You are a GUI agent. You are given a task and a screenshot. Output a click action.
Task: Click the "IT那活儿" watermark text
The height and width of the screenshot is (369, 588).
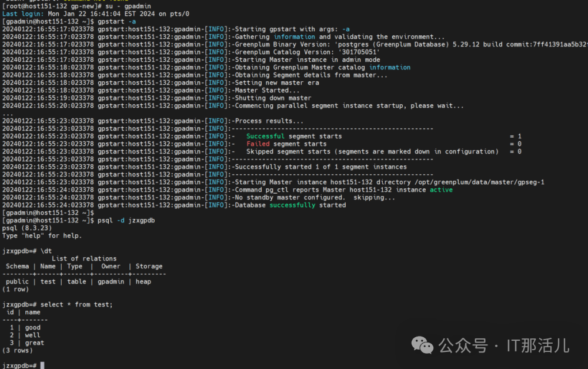pyautogui.click(x=538, y=345)
